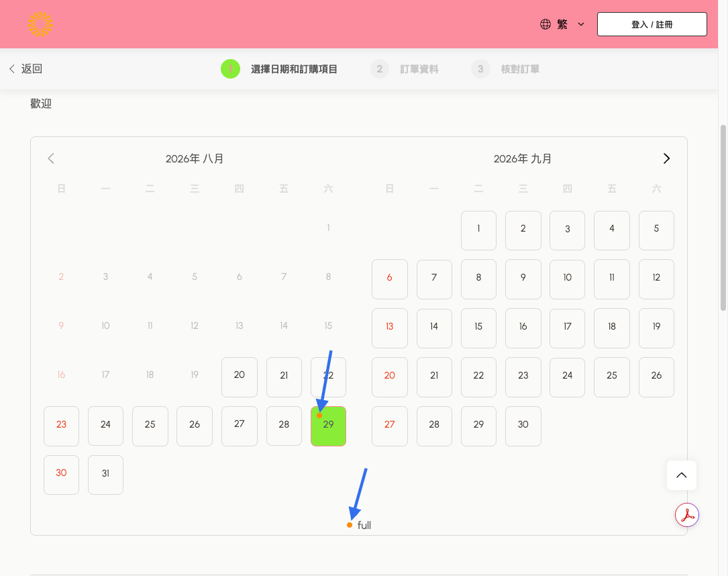
Task: Select September 6 (Sunday) date
Action: (390, 279)
